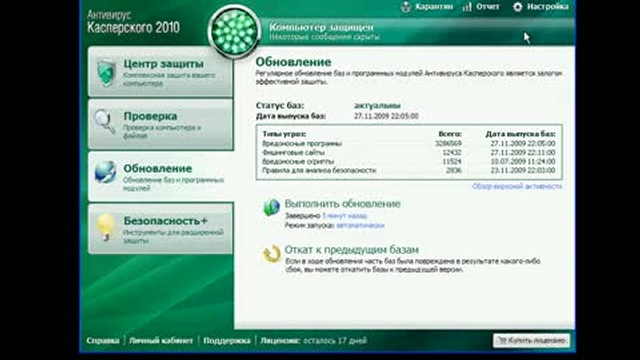Select the Вредоносные программы row
This screenshot has height=360, width=640.
pos(409,144)
